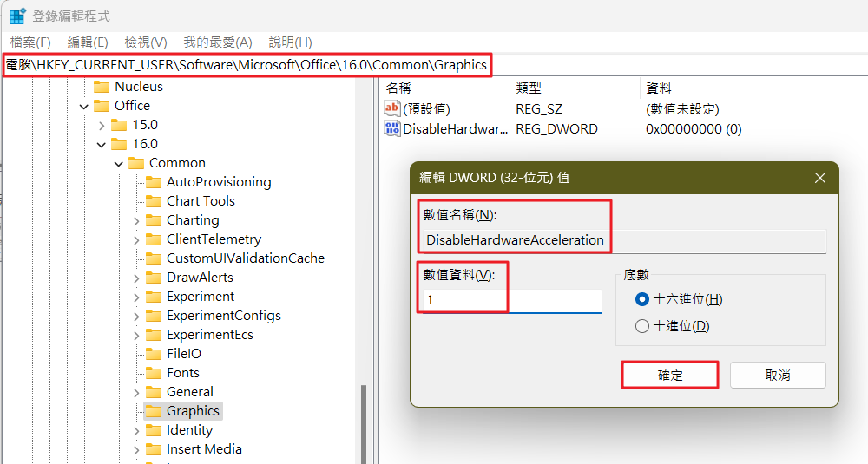Click the 取消 button in dialog
Screen dimensions: 868x464
pos(778,375)
